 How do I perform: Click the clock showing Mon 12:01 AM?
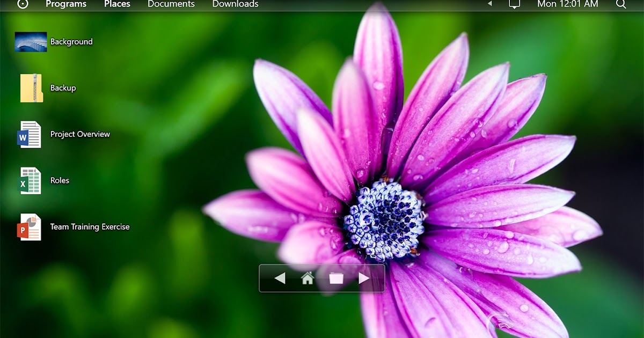[567, 4]
